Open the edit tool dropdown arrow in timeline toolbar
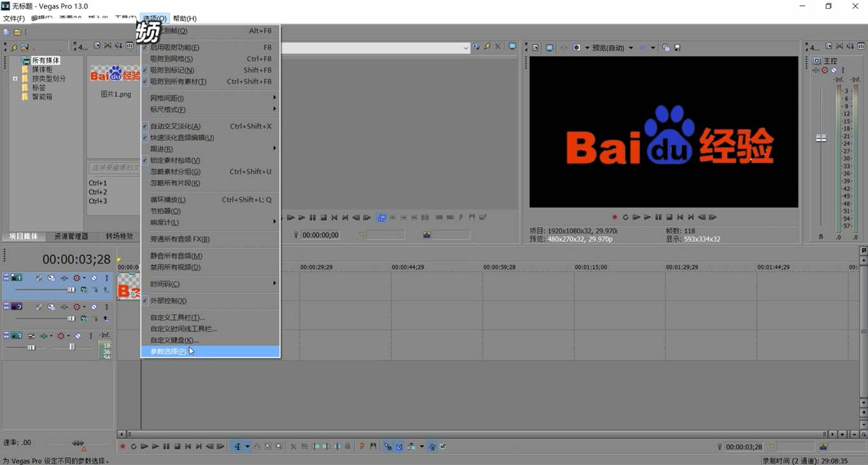This screenshot has width=868, height=465. pyautogui.click(x=248, y=447)
